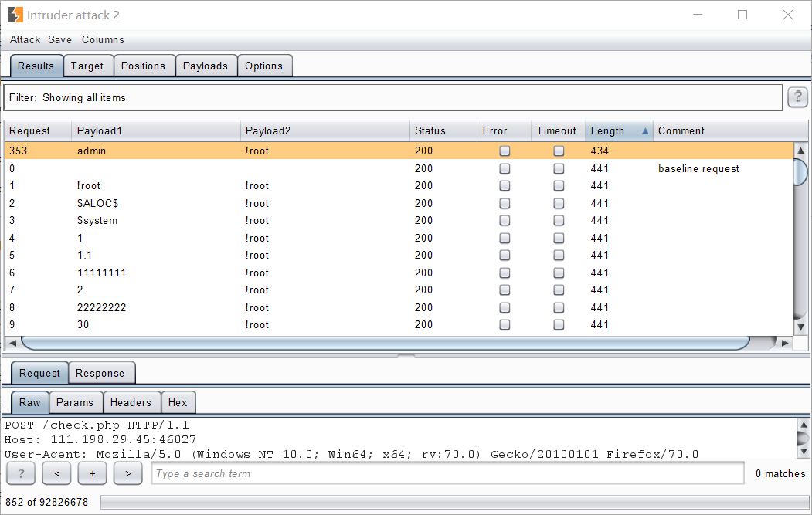Switch to the Positions tab
Screen dimensions: 812x515
click(x=144, y=66)
